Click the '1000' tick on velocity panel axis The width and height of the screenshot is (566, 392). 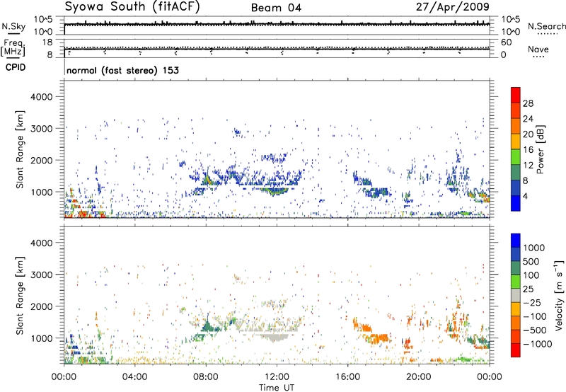[41, 338]
